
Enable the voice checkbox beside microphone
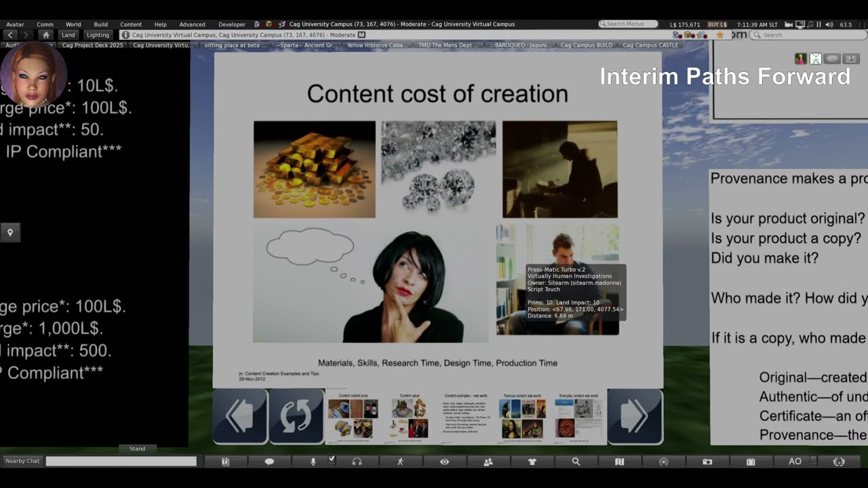332,459
